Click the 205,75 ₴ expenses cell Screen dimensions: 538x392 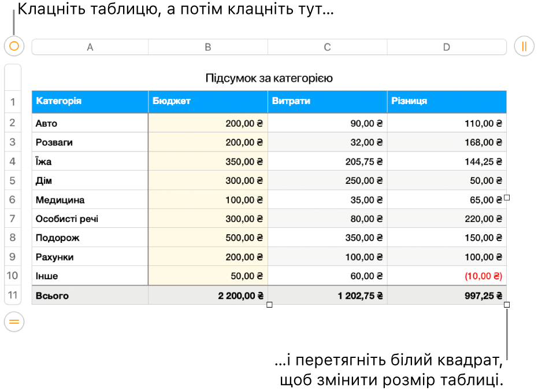click(327, 161)
